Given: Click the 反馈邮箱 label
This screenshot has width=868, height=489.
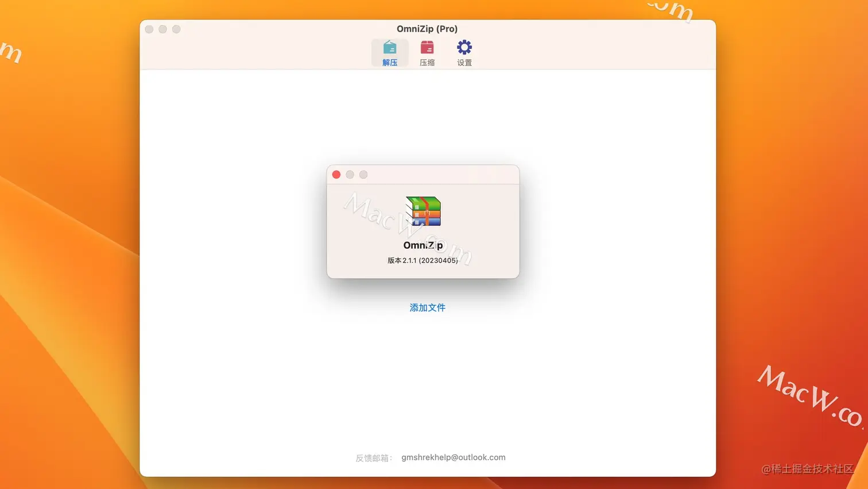Looking at the screenshot, I should point(374,458).
